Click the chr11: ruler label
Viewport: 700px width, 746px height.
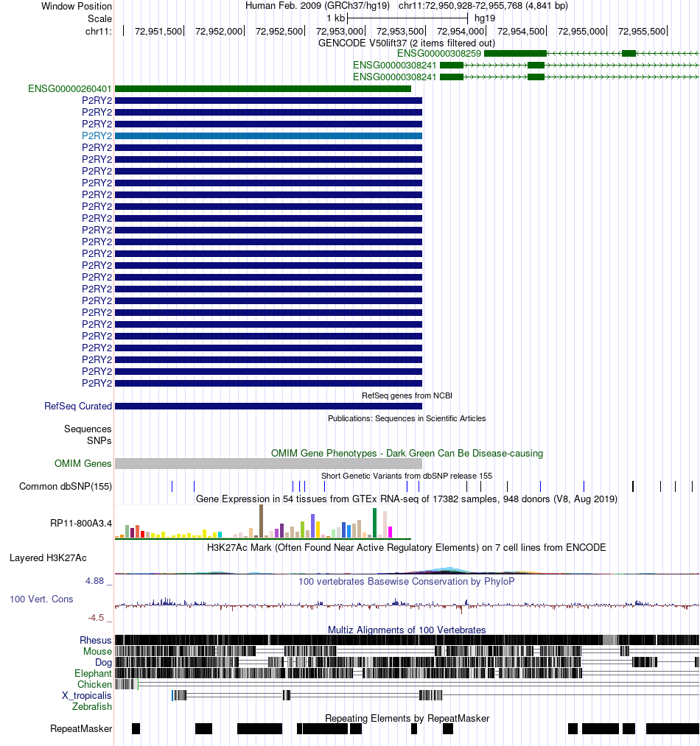(x=99, y=32)
